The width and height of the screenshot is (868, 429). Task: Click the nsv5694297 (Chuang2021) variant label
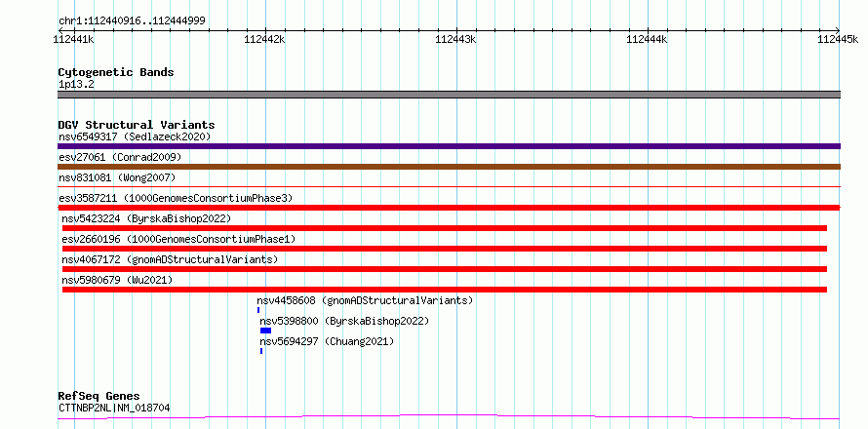point(327,341)
